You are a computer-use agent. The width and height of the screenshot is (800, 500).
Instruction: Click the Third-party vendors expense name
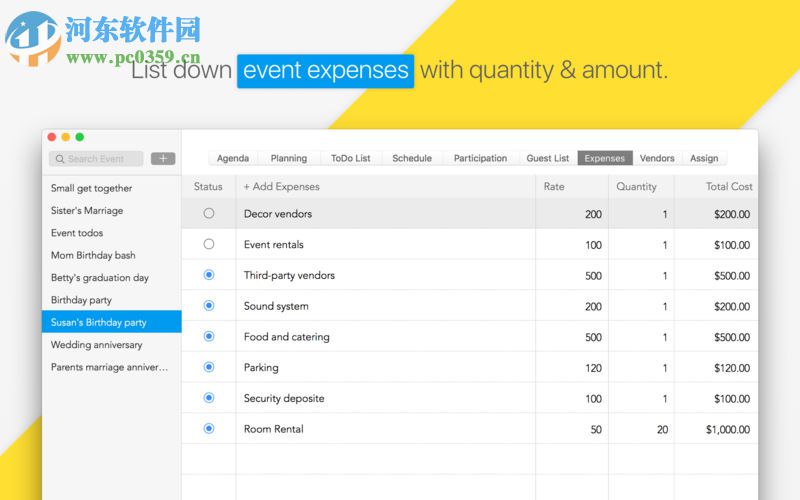pyautogui.click(x=289, y=276)
